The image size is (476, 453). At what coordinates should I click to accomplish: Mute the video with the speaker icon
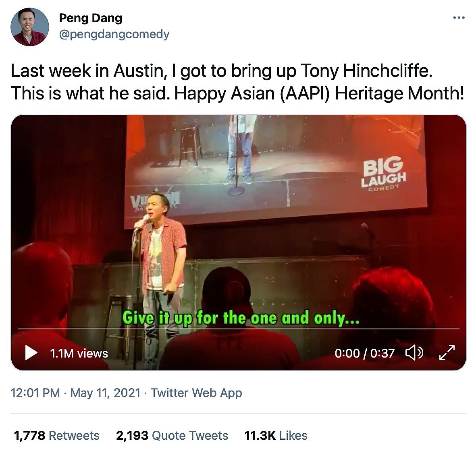tap(414, 353)
